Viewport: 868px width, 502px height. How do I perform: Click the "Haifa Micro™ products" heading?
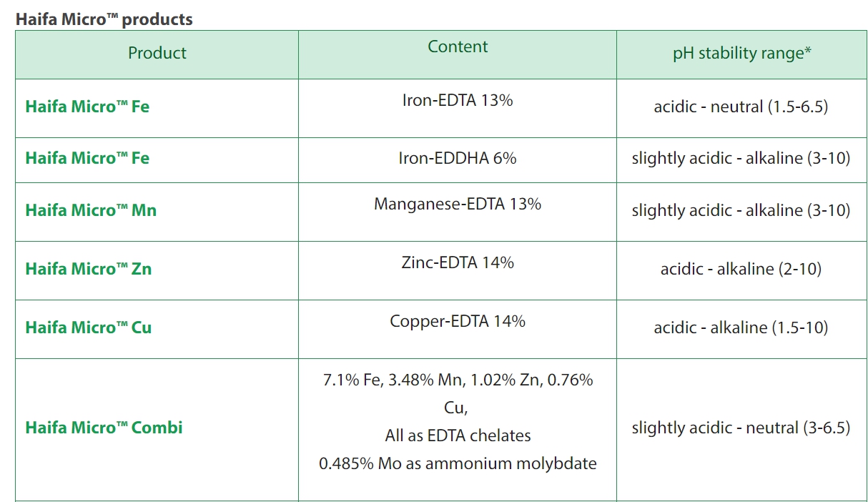pos(104,19)
